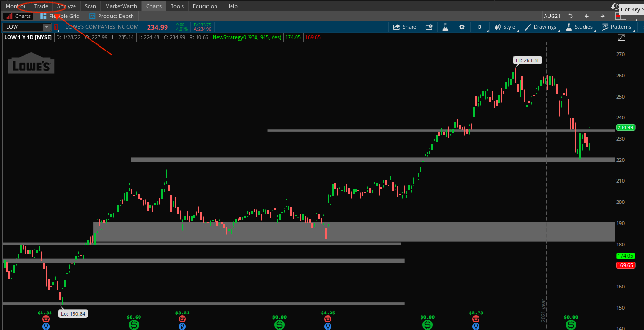Expand the Style dropdown
This screenshot has width=644, height=330.
coord(505,27)
